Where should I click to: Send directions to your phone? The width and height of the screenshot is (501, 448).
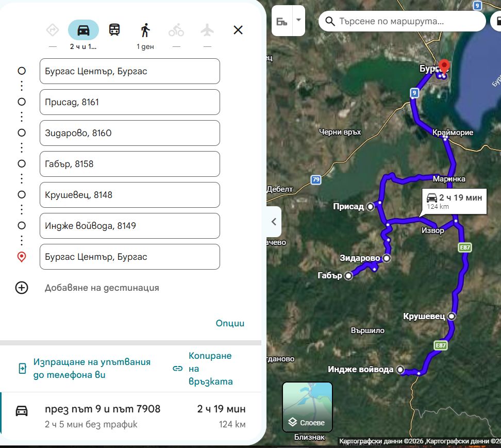92,368
